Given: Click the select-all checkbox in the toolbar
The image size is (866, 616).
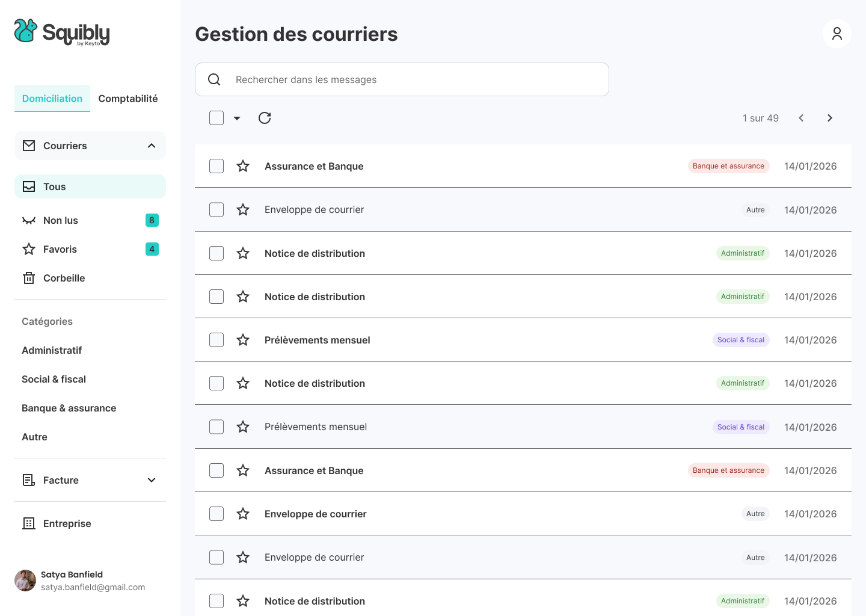Looking at the screenshot, I should tap(216, 118).
